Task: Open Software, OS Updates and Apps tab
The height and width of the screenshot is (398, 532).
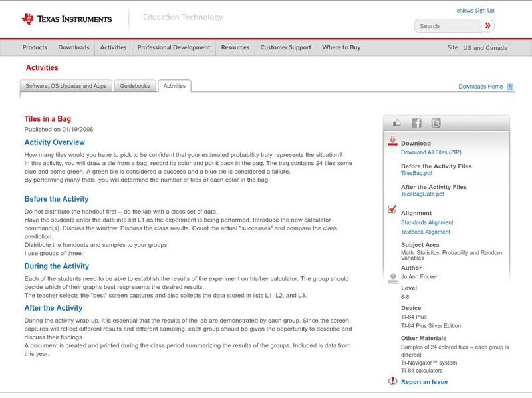Action: tap(66, 86)
